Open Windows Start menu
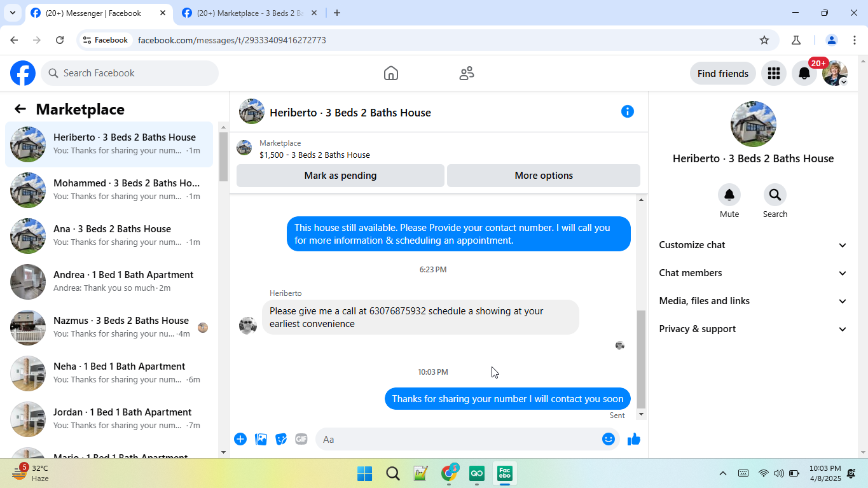 (x=364, y=473)
